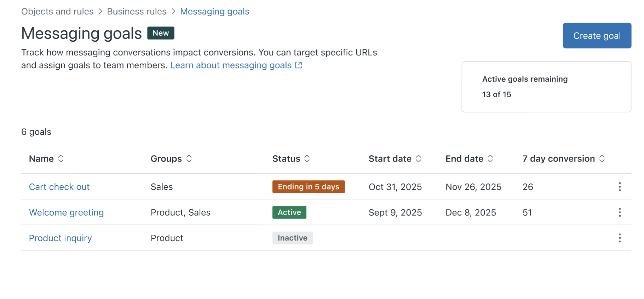Sort goals by Status column
644x299 pixels.
pyautogui.click(x=291, y=159)
